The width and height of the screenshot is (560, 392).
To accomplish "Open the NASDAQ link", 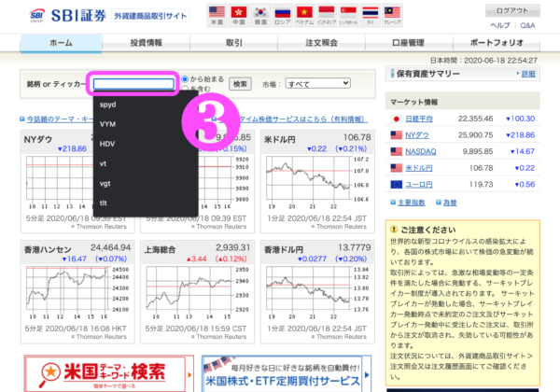I will pos(421,151).
